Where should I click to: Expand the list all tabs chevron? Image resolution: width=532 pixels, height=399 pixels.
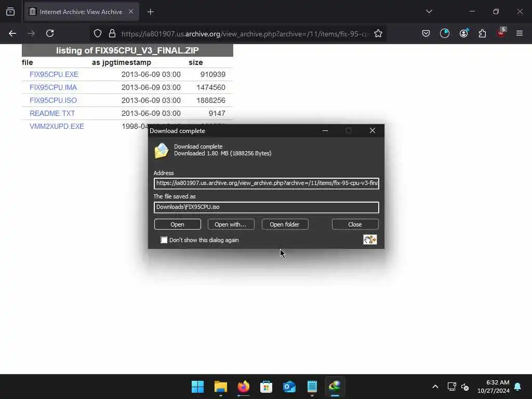pyautogui.click(x=429, y=11)
